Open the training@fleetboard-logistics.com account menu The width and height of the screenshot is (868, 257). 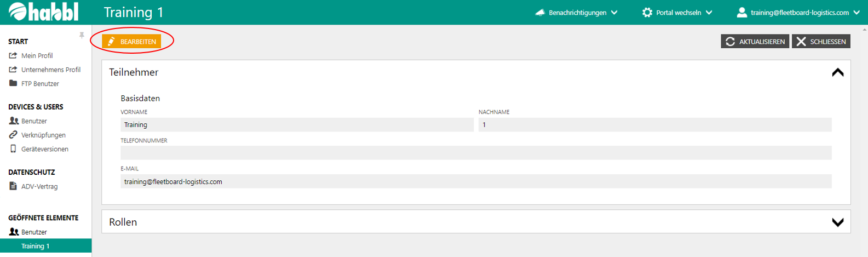pyautogui.click(x=800, y=13)
